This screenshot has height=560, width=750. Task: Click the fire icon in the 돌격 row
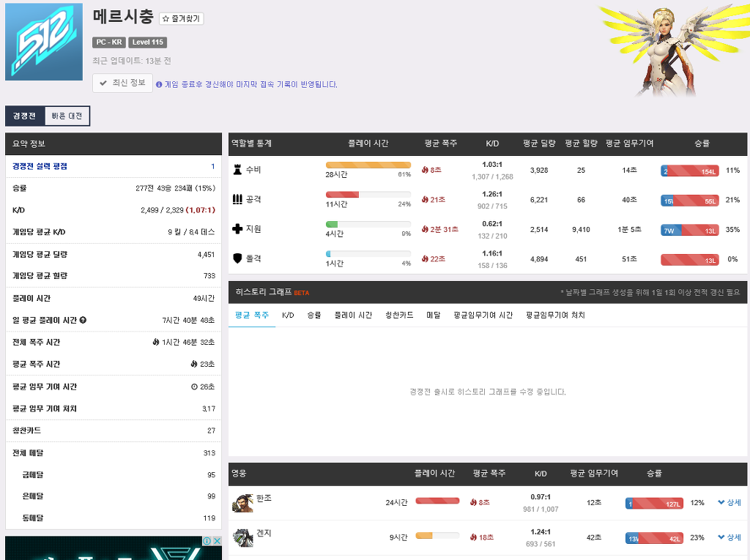(425, 258)
